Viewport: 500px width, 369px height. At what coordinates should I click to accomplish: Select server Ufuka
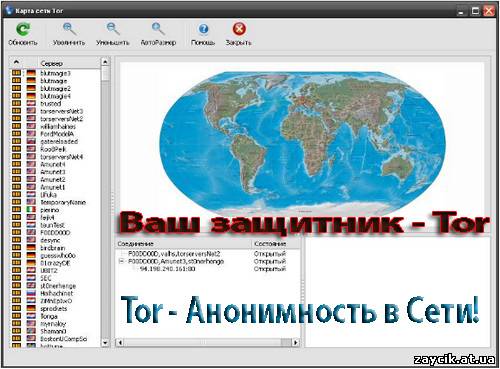(x=49, y=195)
